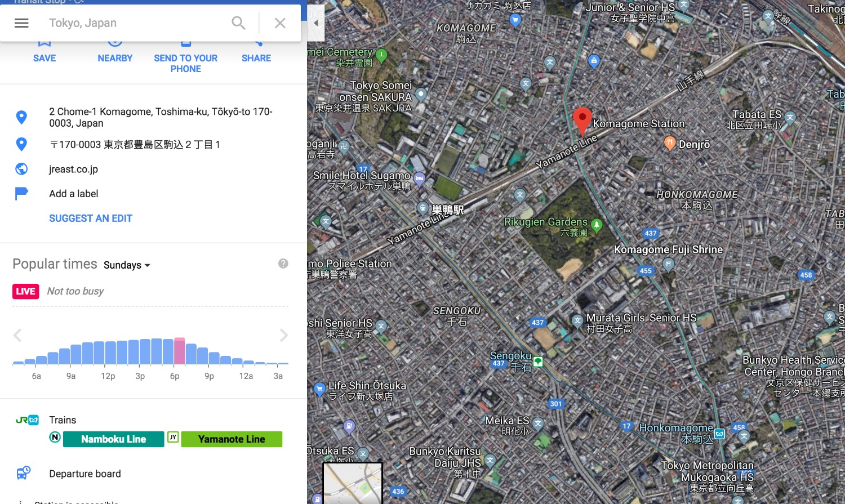The image size is (845, 504).
Task: Click the address pin icon
Action: [21, 117]
